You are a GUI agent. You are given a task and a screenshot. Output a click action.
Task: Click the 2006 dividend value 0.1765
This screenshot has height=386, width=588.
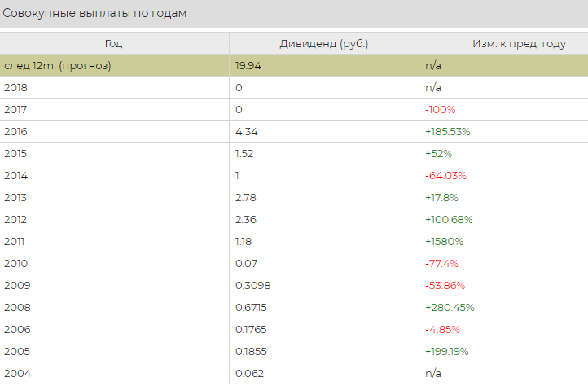click(251, 329)
